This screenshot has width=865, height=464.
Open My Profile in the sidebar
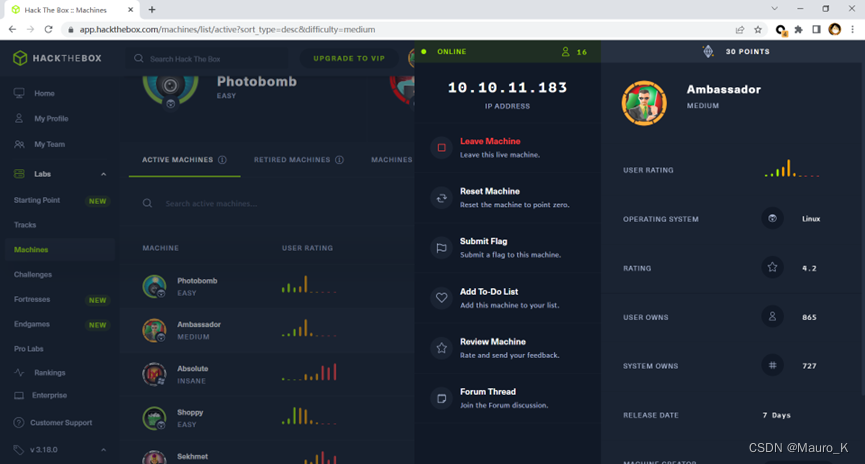pos(51,119)
